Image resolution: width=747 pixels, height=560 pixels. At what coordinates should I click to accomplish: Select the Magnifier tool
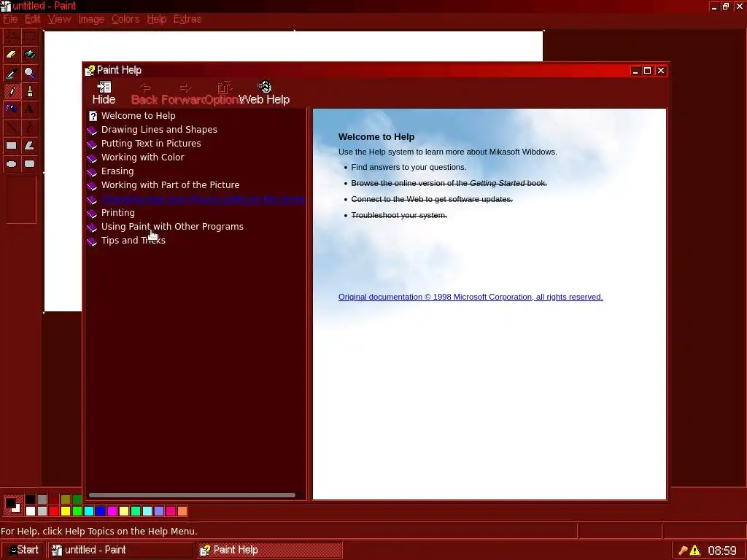(x=29, y=73)
